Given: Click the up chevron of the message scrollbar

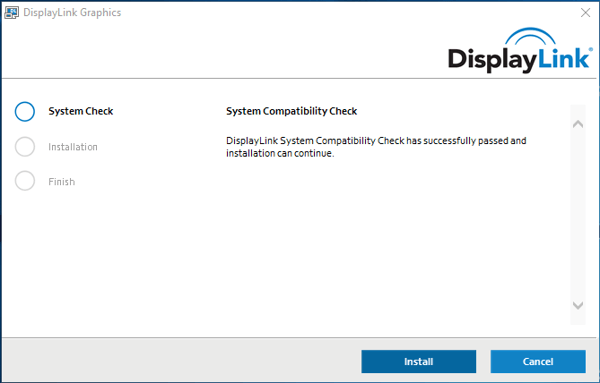Looking at the screenshot, I should click(578, 124).
